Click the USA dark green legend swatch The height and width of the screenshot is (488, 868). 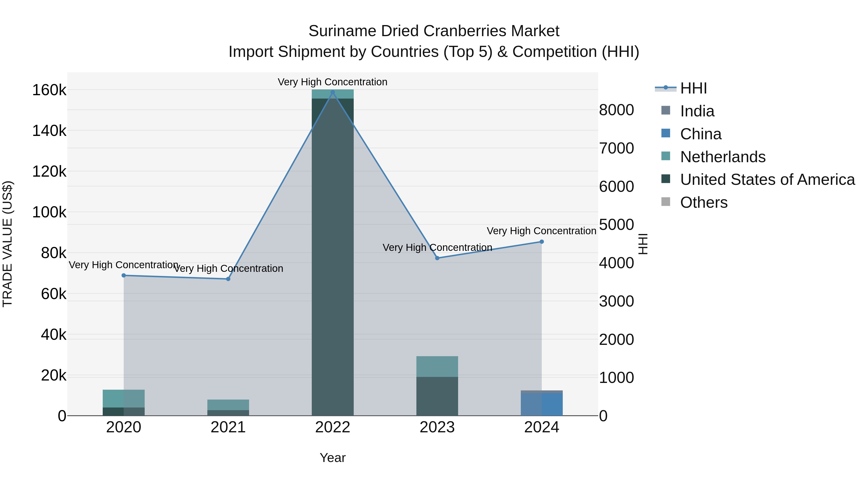[666, 179]
